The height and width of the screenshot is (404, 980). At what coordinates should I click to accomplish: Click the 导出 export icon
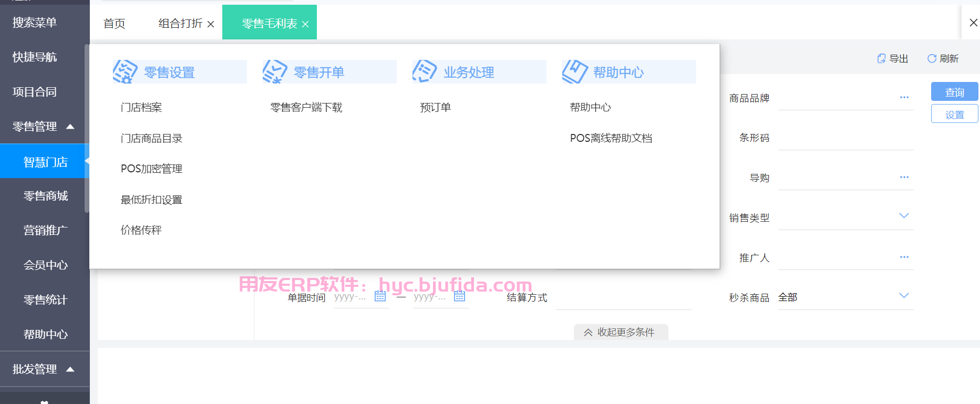(x=881, y=58)
